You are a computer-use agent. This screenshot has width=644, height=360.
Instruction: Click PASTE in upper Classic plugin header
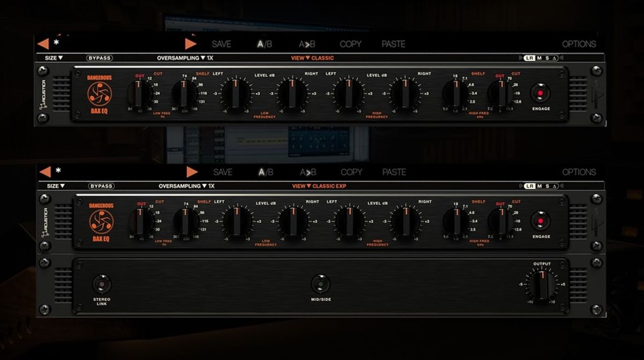point(393,44)
